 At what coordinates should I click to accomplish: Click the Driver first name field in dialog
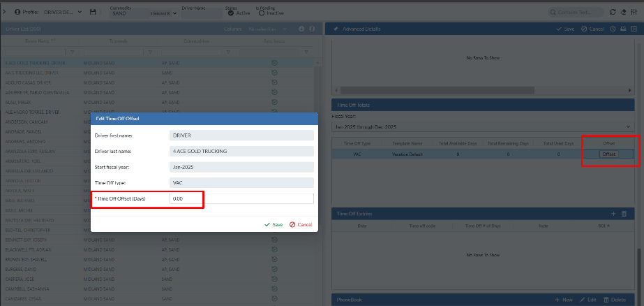click(241, 136)
